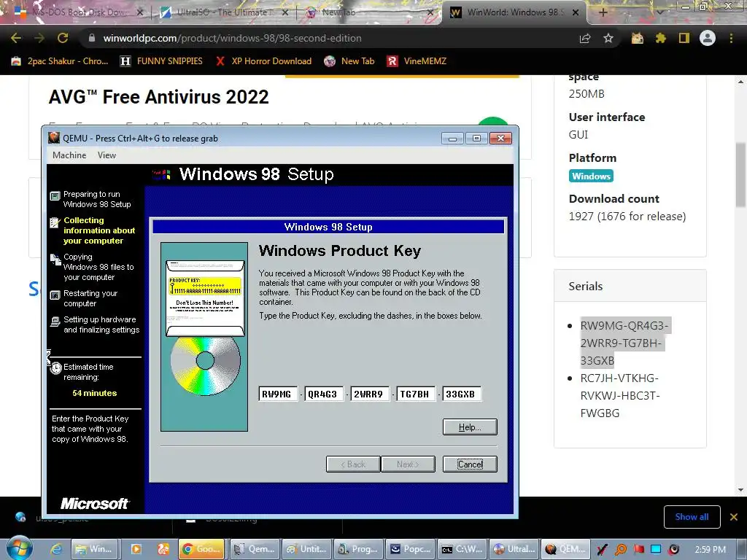Click second product key box QR4G3

323,394
